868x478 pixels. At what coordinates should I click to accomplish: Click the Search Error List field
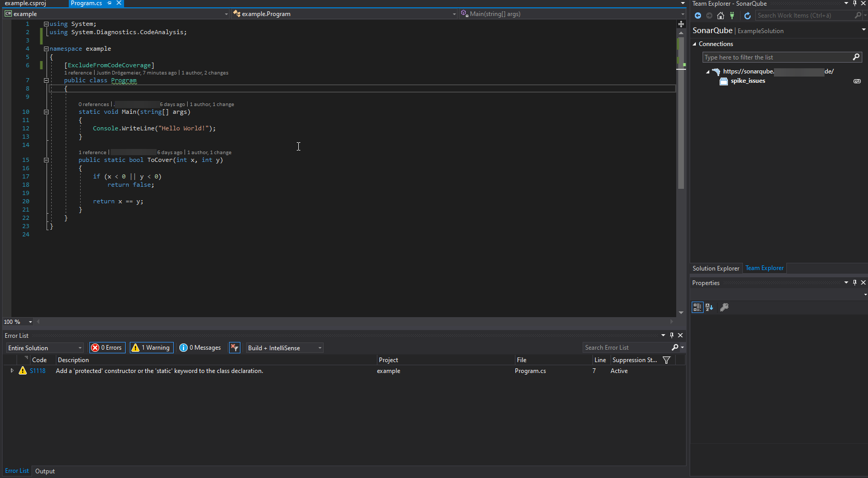click(627, 348)
